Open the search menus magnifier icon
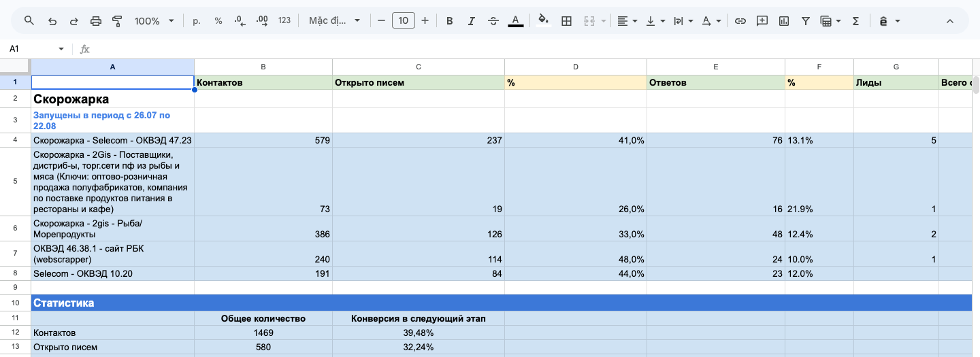The width and height of the screenshot is (980, 357). pyautogui.click(x=29, y=21)
